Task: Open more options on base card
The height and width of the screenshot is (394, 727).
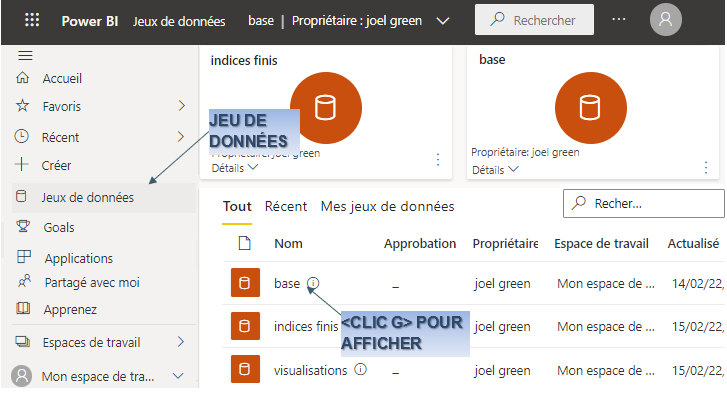Action: coord(706,167)
